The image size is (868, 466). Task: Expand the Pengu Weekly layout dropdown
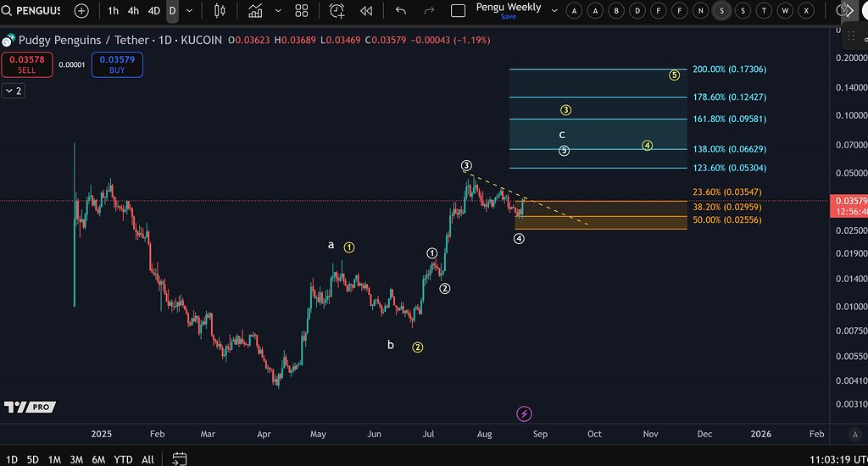point(554,11)
